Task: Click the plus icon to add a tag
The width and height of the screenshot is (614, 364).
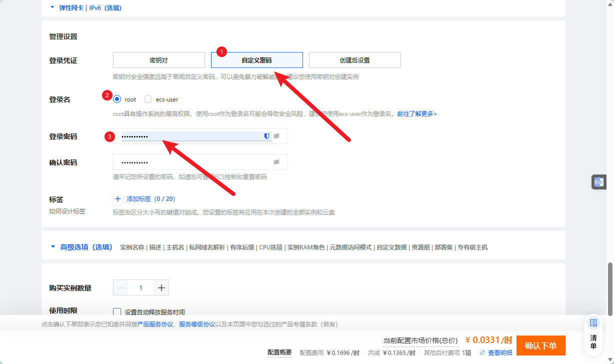Action: tap(118, 198)
